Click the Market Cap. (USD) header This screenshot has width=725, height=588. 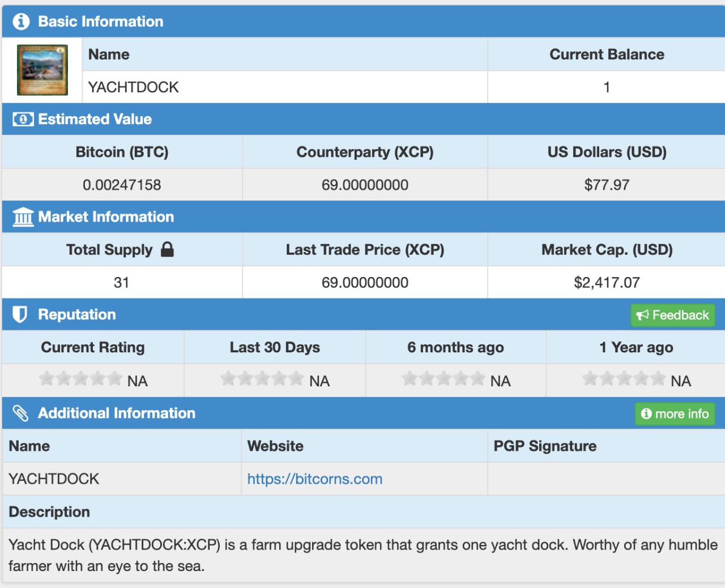(x=607, y=250)
